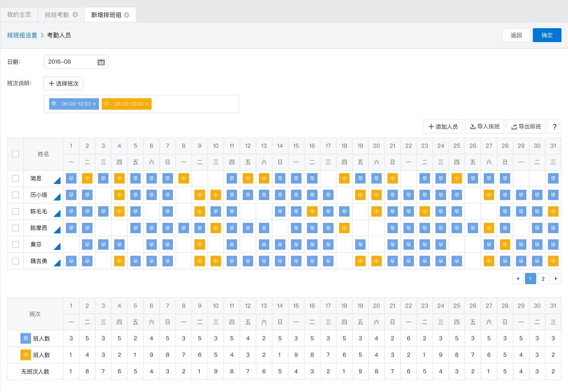
Task: Close the 排班考勤 tab
Action: point(75,14)
